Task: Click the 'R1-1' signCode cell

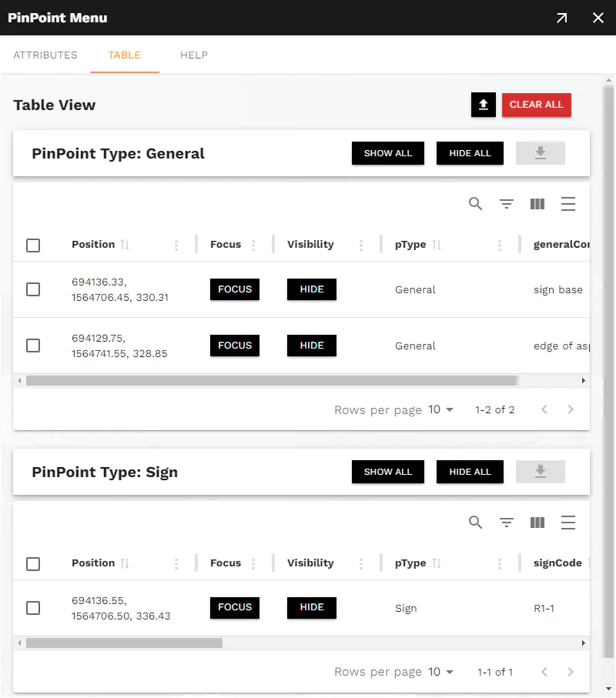Action: pos(544,608)
